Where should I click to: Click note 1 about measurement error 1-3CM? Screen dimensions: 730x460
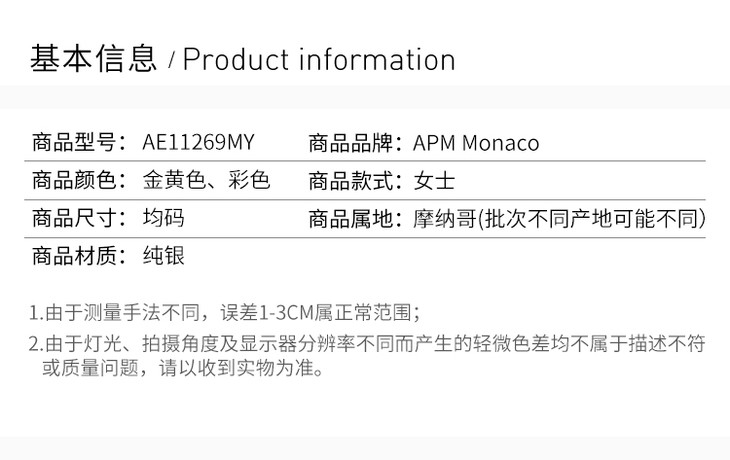click(225, 311)
